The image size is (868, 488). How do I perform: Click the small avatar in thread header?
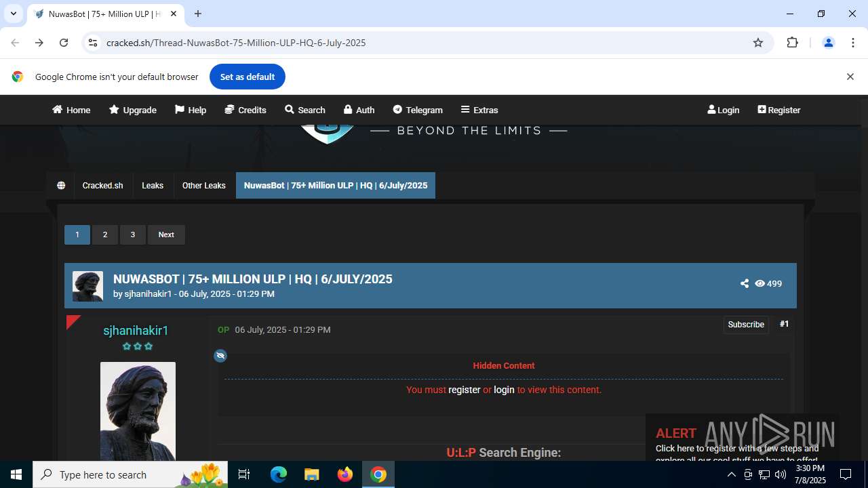(88, 286)
